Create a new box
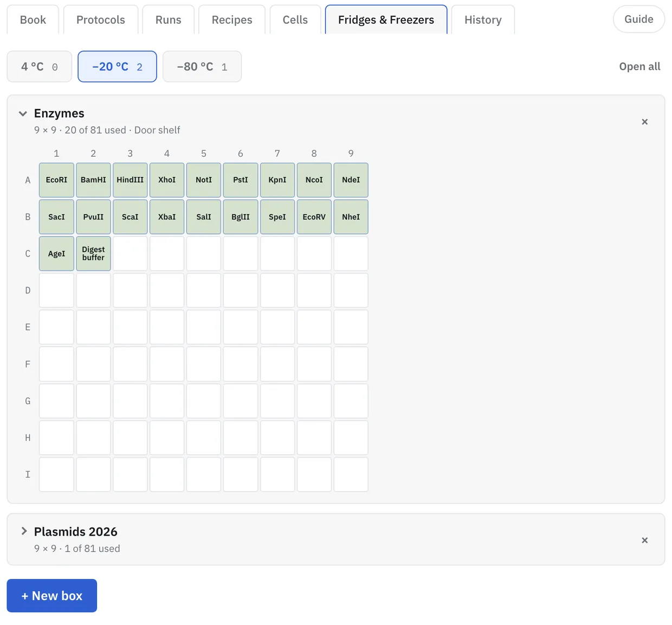Viewport: 672px width, 625px height. coord(52,596)
